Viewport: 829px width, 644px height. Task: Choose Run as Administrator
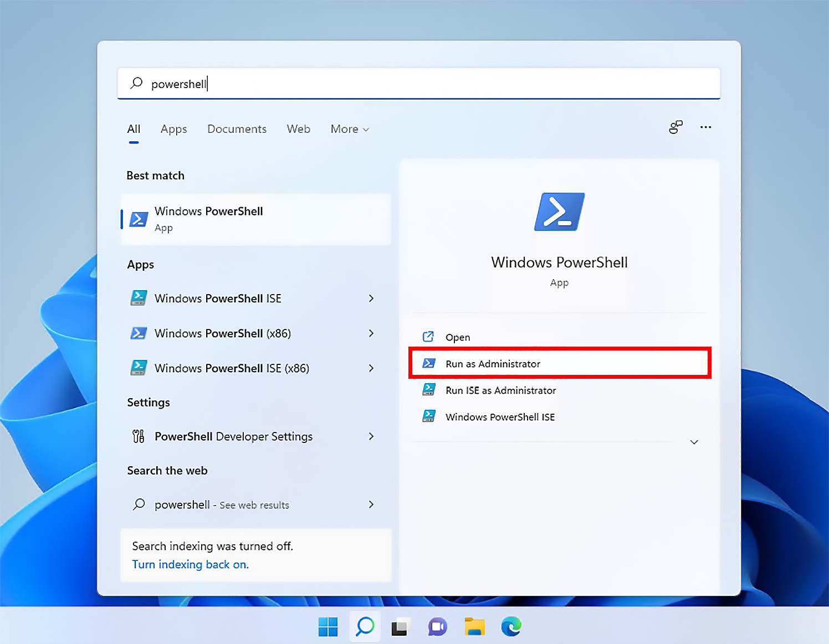coord(560,363)
